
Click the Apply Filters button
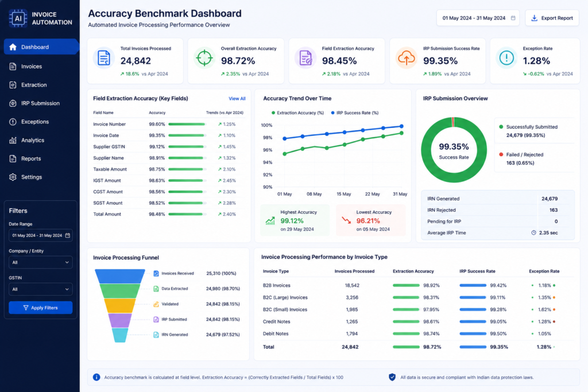pos(41,308)
